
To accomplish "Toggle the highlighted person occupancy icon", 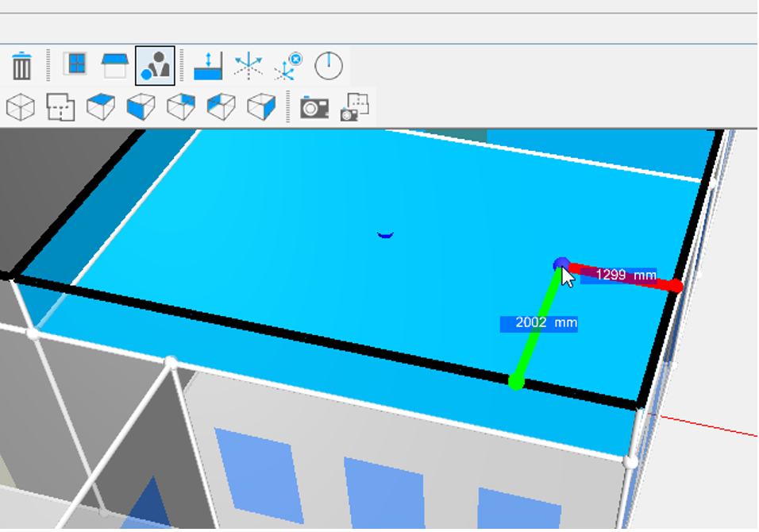I will click(155, 65).
